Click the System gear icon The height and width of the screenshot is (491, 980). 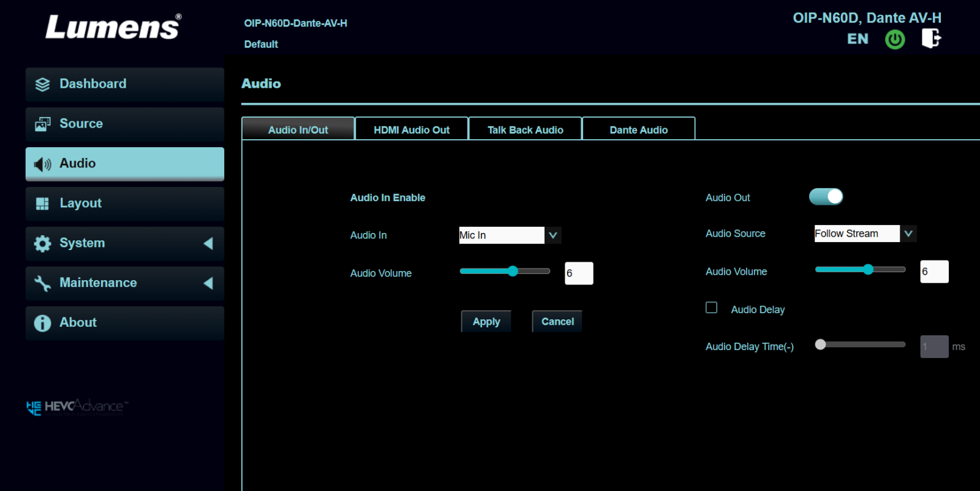pyautogui.click(x=42, y=244)
